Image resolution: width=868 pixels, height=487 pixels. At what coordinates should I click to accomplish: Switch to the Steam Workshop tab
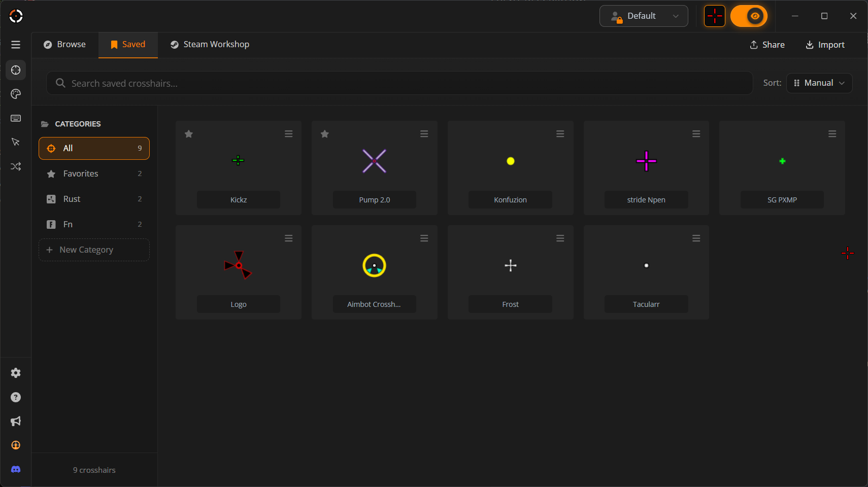(x=210, y=45)
